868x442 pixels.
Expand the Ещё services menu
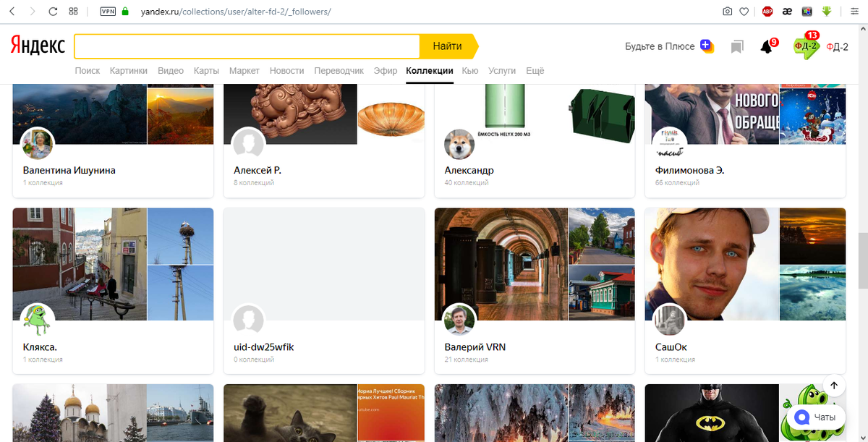[x=535, y=71]
